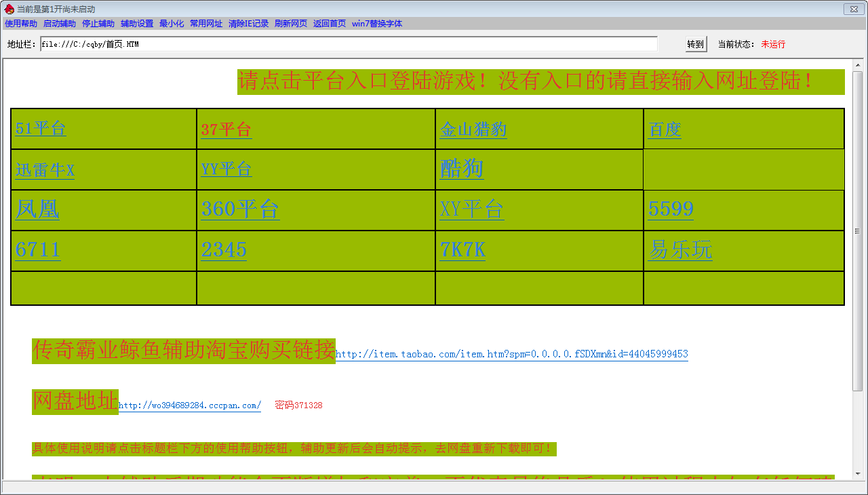Screen dimensions: 868x495
Task: Open the wo394689284.cccpan.com netdisk link
Action: click(190, 405)
